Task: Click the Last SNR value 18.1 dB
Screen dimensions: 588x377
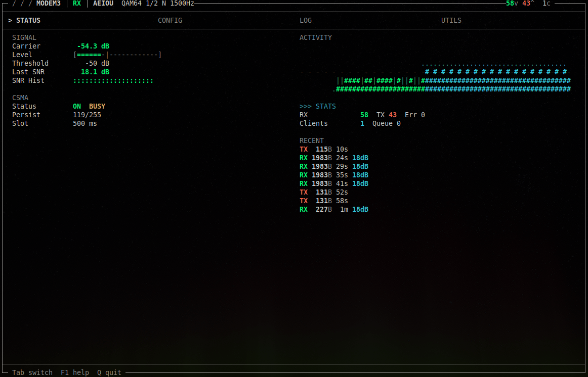Action: coord(95,72)
